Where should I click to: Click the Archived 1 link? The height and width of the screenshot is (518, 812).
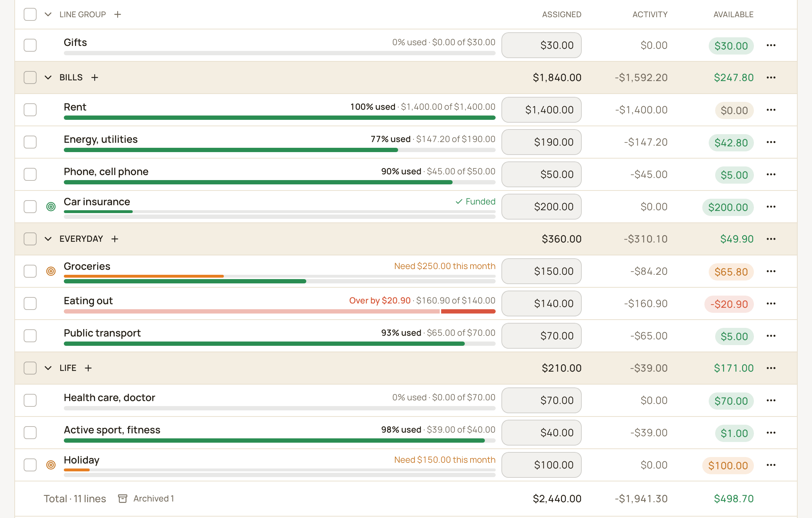[154, 499]
